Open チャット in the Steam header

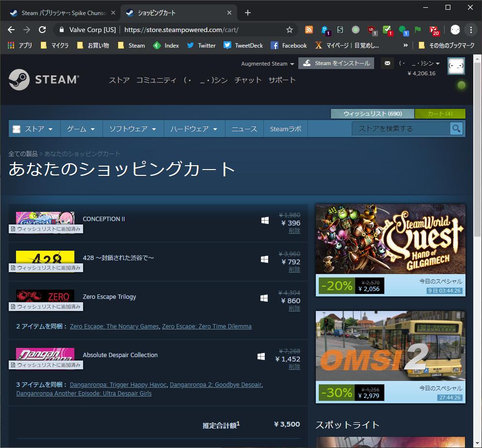tap(248, 80)
